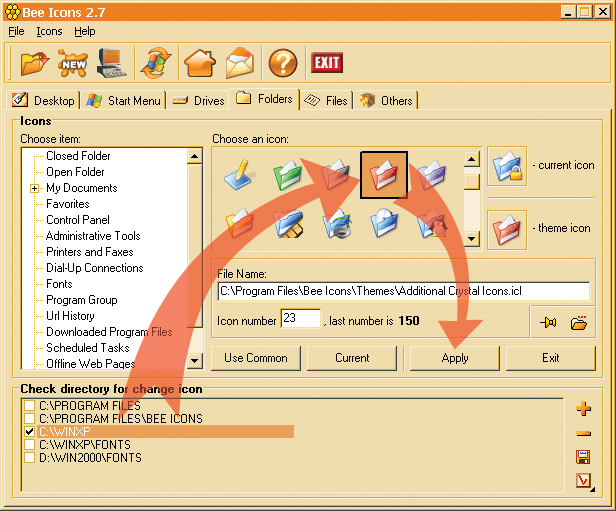Click the orange minus remove directory icon
The image size is (616, 511).
583,434
